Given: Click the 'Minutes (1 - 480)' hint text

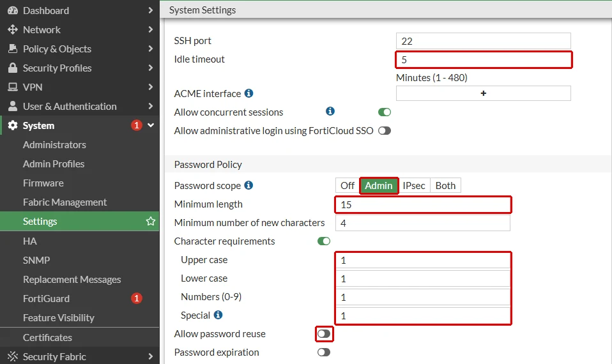Looking at the screenshot, I should (x=432, y=78).
